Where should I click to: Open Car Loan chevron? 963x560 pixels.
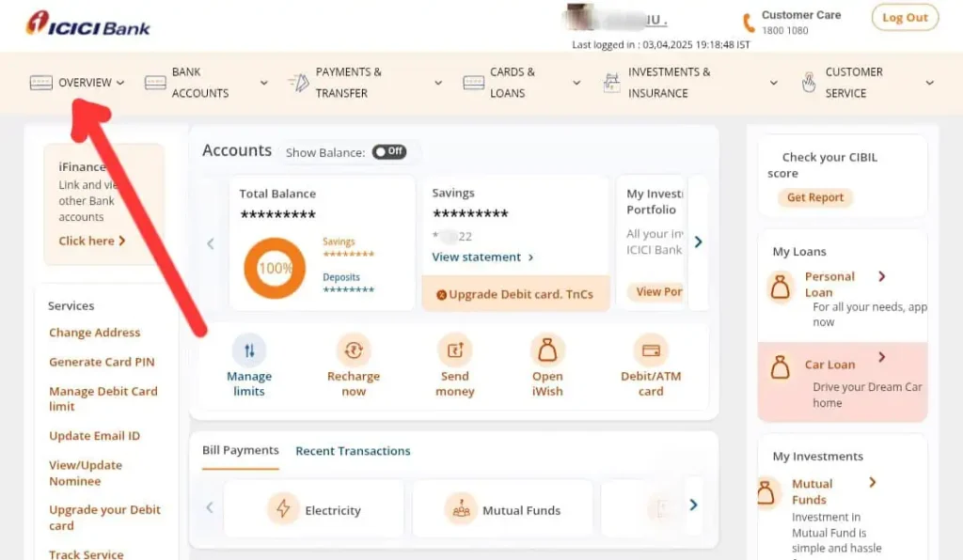882,357
